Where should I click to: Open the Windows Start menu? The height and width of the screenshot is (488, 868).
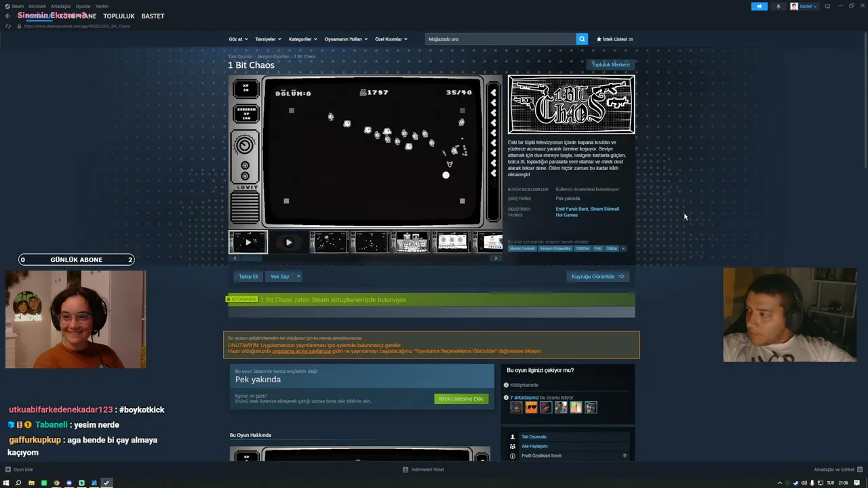tap(6, 483)
